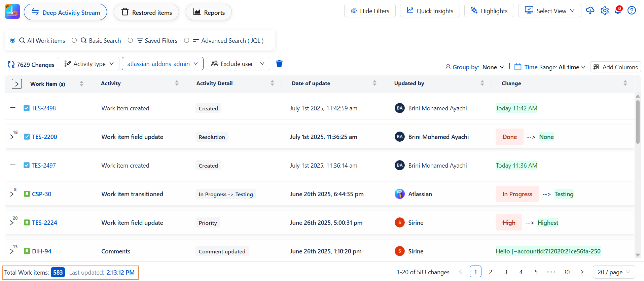
Task: Open the 20 / page size dropdown
Action: click(x=613, y=272)
